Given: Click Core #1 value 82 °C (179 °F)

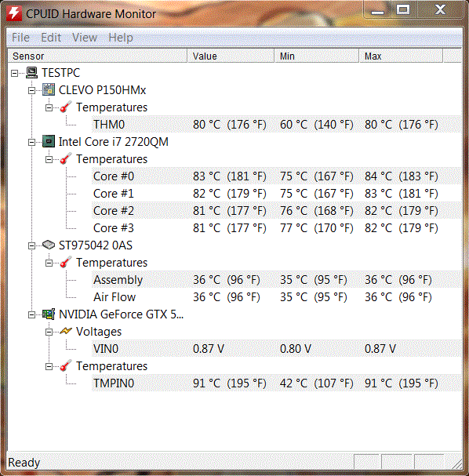Looking at the screenshot, I should click(x=230, y=194).
